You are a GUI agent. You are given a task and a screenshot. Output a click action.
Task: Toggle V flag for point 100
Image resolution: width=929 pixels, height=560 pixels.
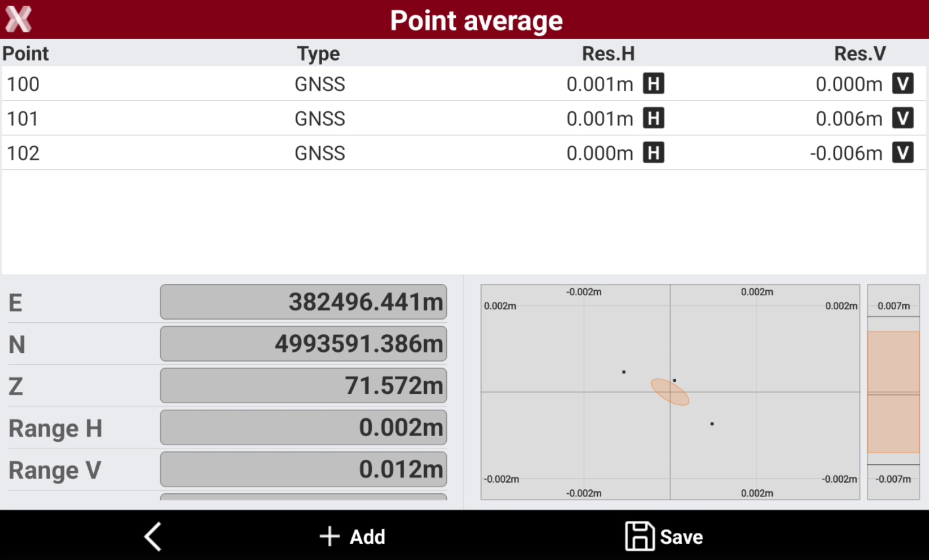(903, 84)
